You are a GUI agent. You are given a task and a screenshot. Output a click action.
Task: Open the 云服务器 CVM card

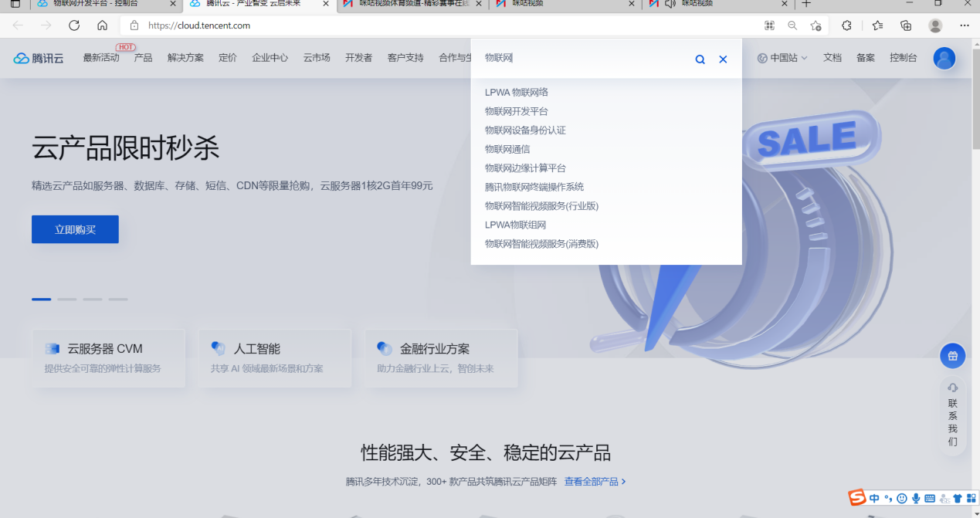coord(109,358)
